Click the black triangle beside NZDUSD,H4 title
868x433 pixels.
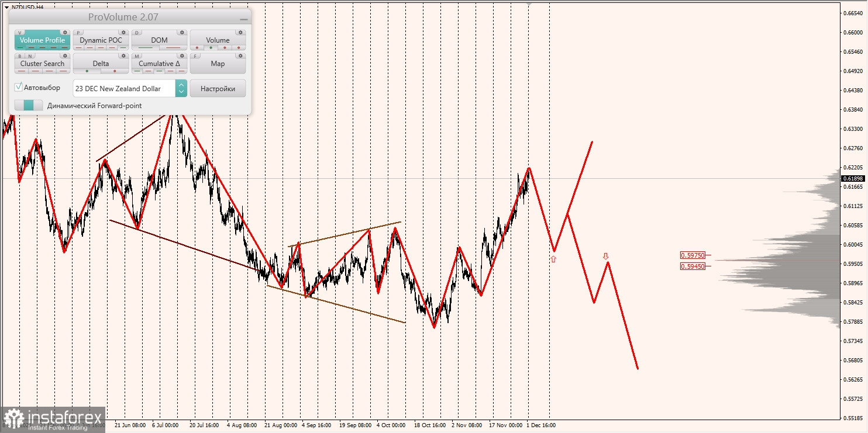6,7
